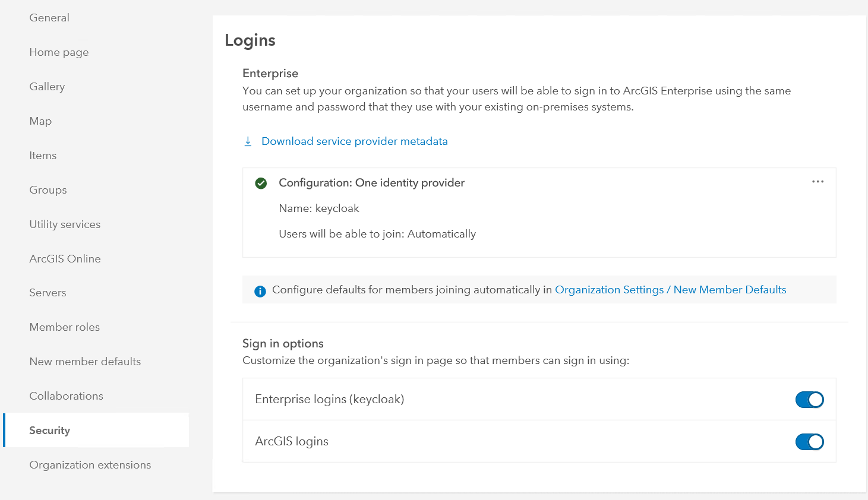Open the identity provider options ellipsis menu

(817, 182)
